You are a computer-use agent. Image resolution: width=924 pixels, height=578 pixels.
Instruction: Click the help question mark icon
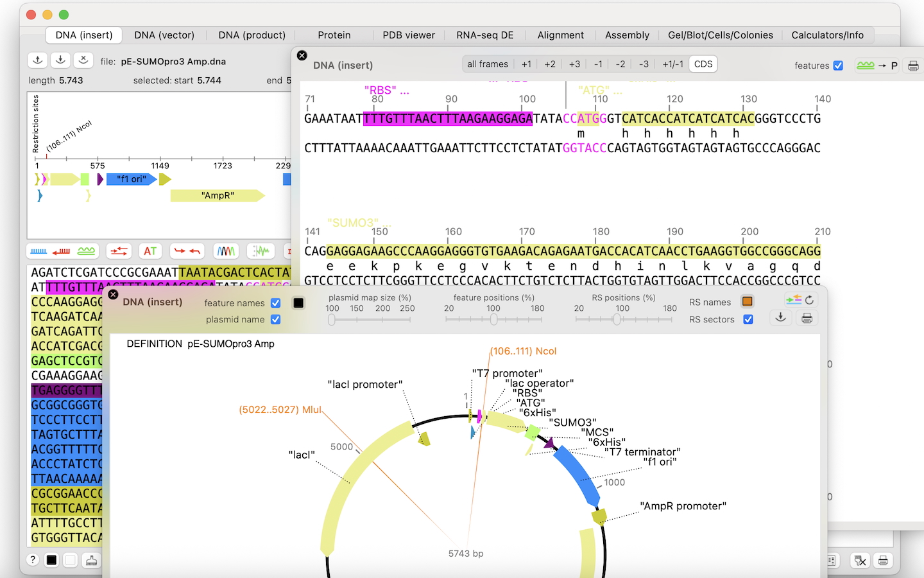(x=33, y=560)
